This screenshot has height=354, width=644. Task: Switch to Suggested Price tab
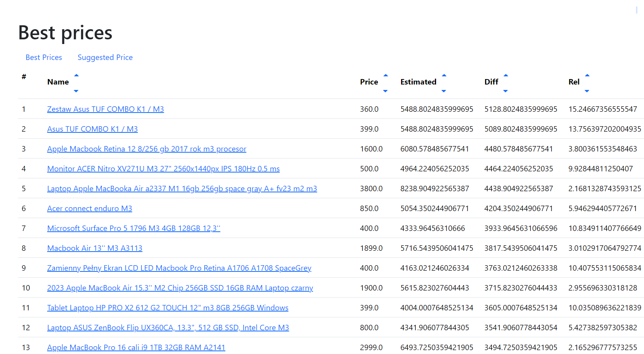[x=105, y=57]
